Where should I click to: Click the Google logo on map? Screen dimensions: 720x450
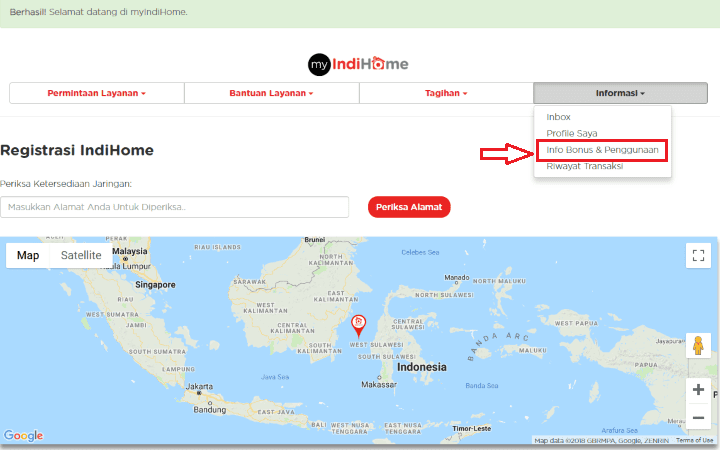click(x=23, y=435)
